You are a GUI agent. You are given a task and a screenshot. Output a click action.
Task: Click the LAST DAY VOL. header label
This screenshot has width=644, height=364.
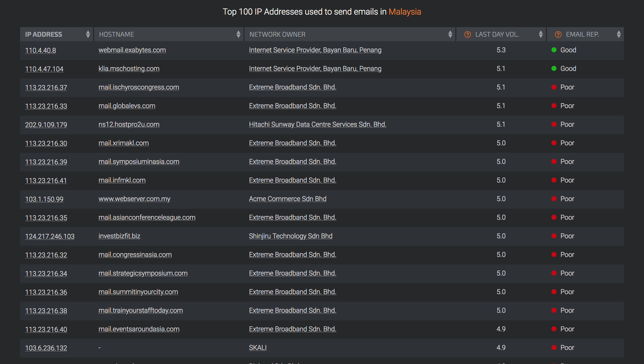click(x=497, y=34)
